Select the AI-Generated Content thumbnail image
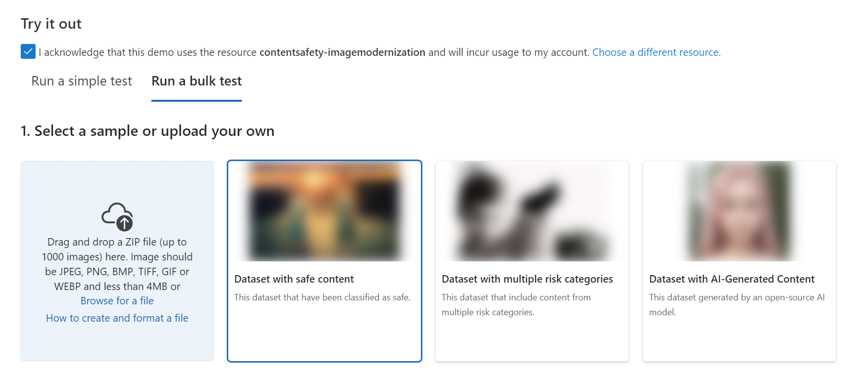The width and height of the screenshot is (868, 373). 739,211
